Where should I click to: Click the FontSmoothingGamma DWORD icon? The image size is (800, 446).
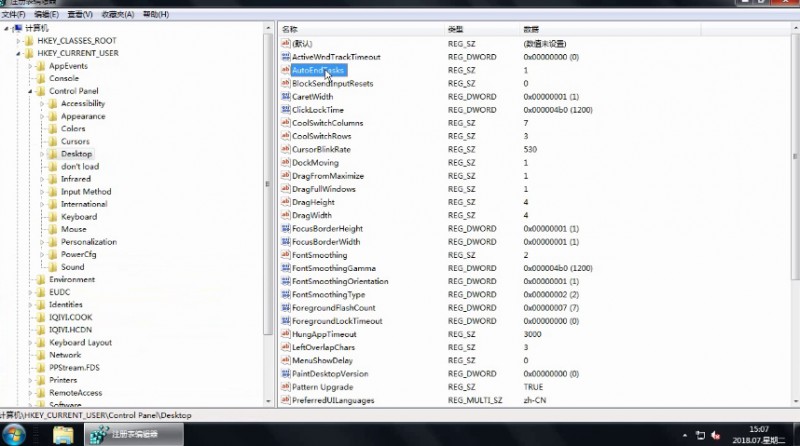coord(286,268)
